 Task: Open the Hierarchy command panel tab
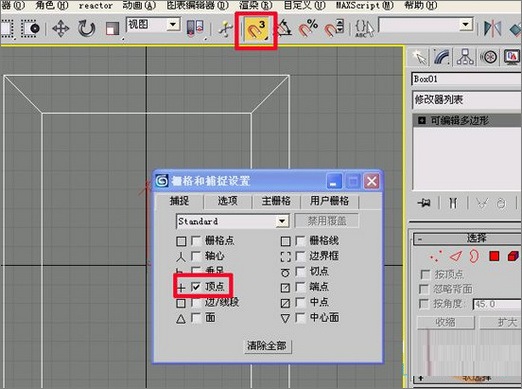465,57
